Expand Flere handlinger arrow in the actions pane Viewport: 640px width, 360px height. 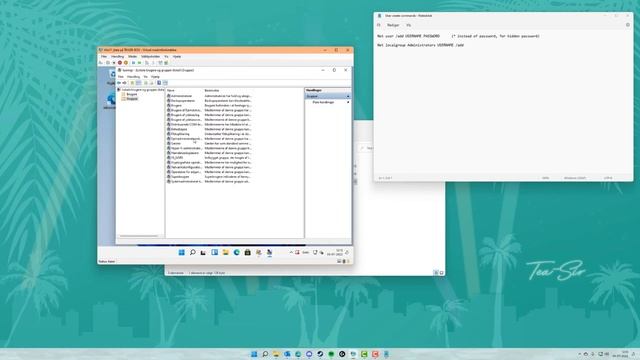(348, 102)
